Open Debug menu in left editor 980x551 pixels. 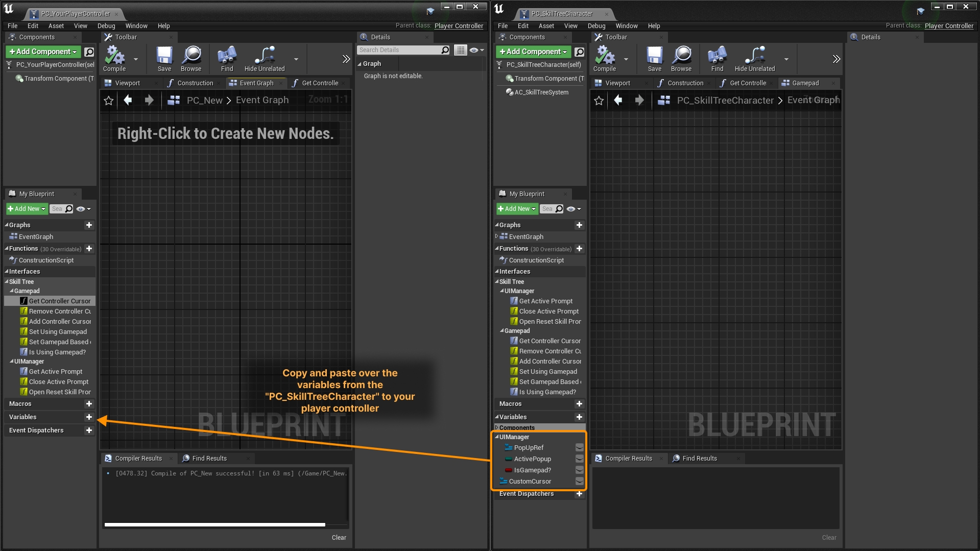point(106,26)
